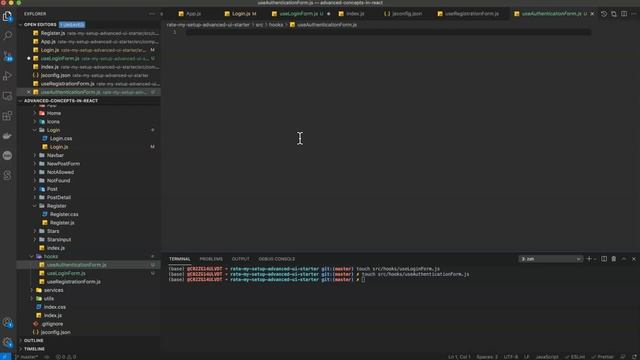Change language mode from JavaScript in status bar
This screenshot has width=640, height=360.
point(547,357)
